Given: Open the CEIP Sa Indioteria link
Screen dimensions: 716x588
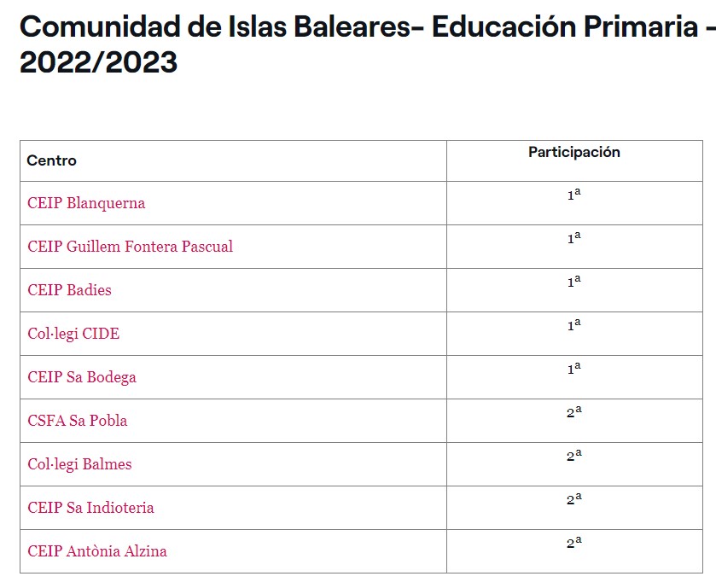Looking at the screenshot, I should pyautogui.click(x=90, y=508).
